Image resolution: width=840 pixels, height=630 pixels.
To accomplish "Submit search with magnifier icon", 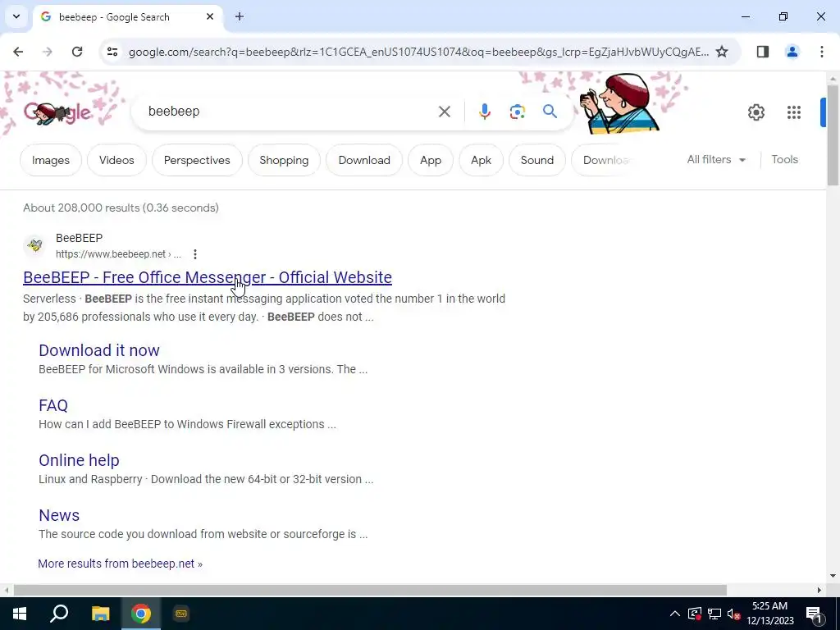I will 550,112.
